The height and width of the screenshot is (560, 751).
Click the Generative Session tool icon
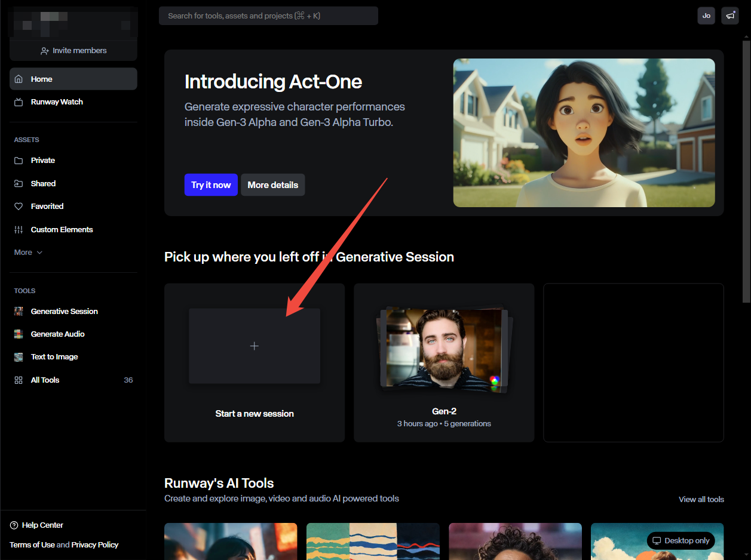tap(19, 312)
